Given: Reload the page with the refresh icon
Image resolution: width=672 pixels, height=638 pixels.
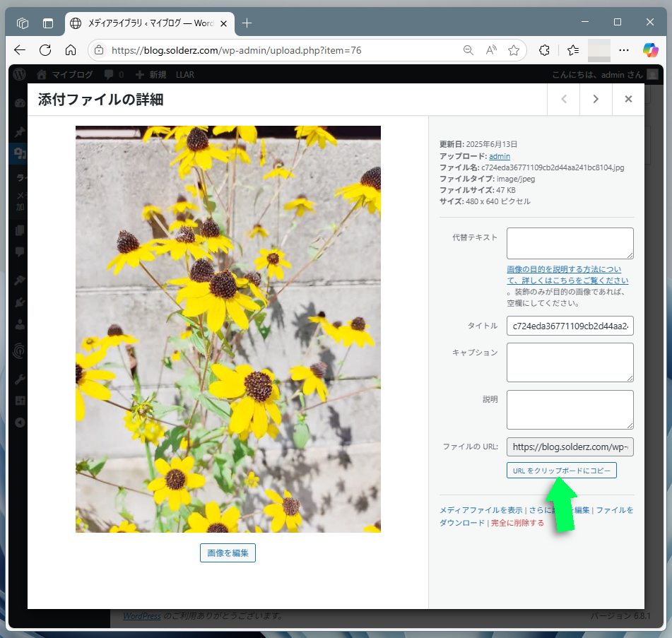Looking at the screenshot, I should (x=45, y=50).
